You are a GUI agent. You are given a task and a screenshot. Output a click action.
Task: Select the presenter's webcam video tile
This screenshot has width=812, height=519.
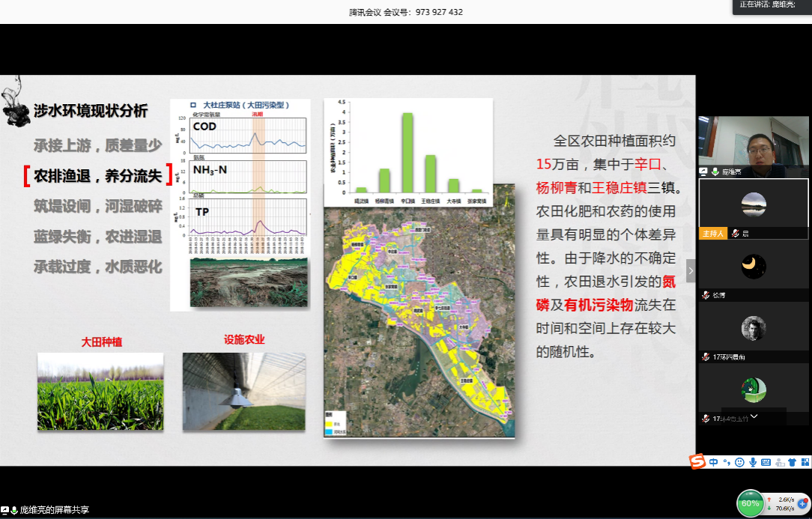753,142
